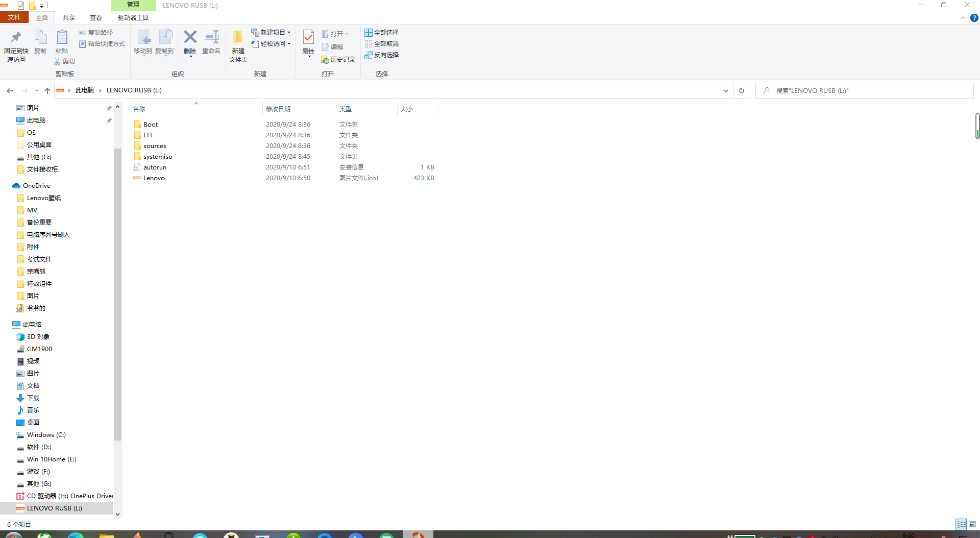This screenshot has width=980, height=538.
Task: Click the 重命名 rename icon
Action: coord(211,37)
